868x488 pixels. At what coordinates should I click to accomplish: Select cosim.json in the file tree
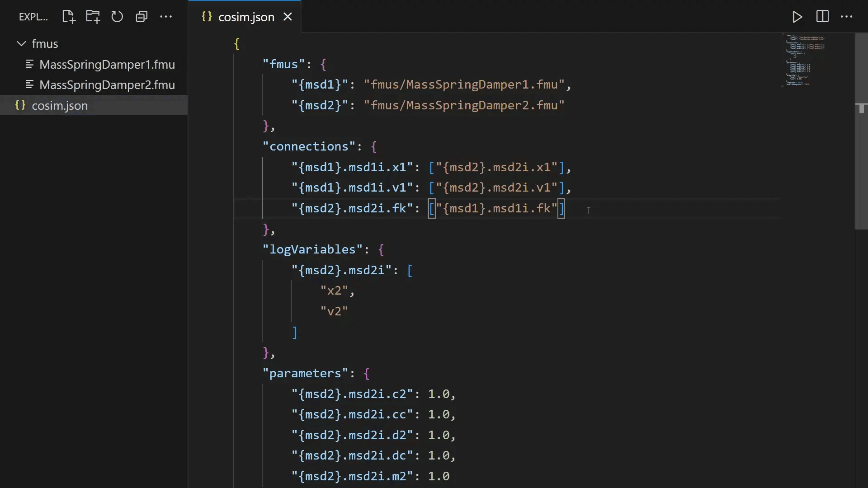(60, 106)
